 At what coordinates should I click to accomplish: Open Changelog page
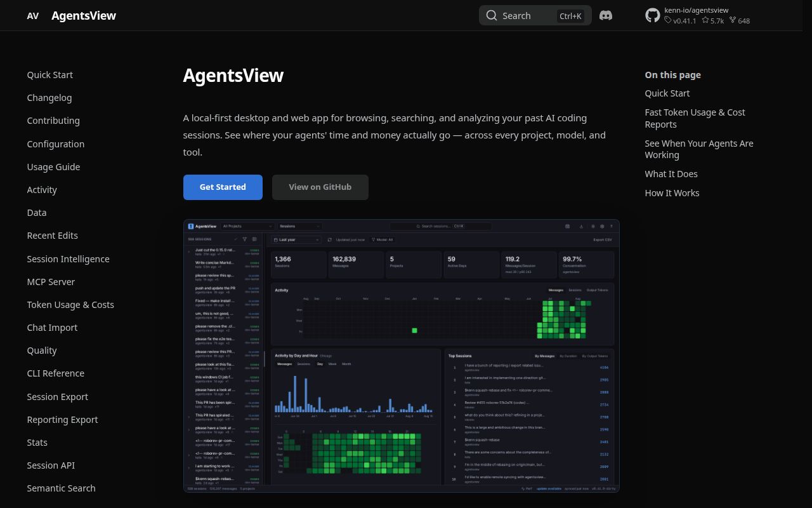49,98
